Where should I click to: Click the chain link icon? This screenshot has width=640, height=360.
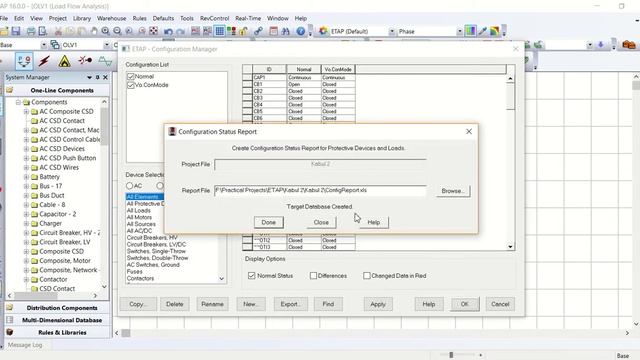click(x=258, y=31)
